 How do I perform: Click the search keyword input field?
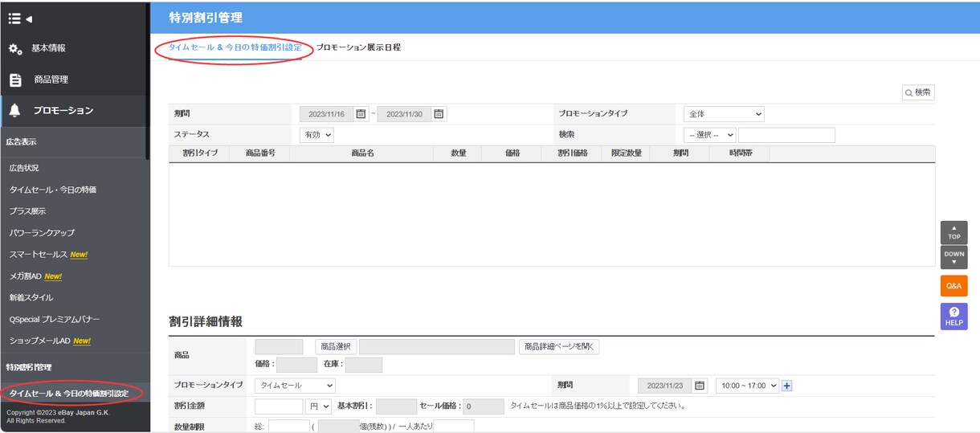tap(786, 135)
